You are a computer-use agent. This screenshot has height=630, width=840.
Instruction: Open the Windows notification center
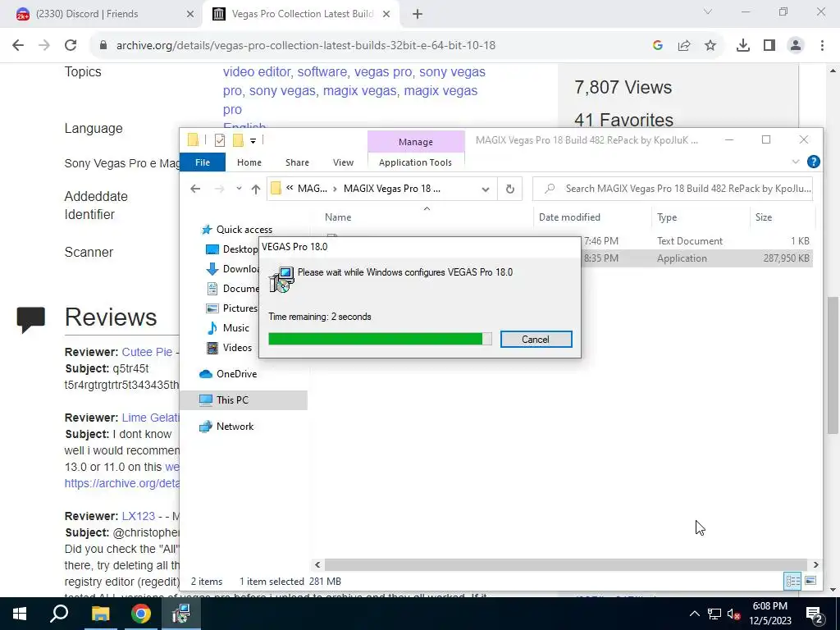coord(815,614)
